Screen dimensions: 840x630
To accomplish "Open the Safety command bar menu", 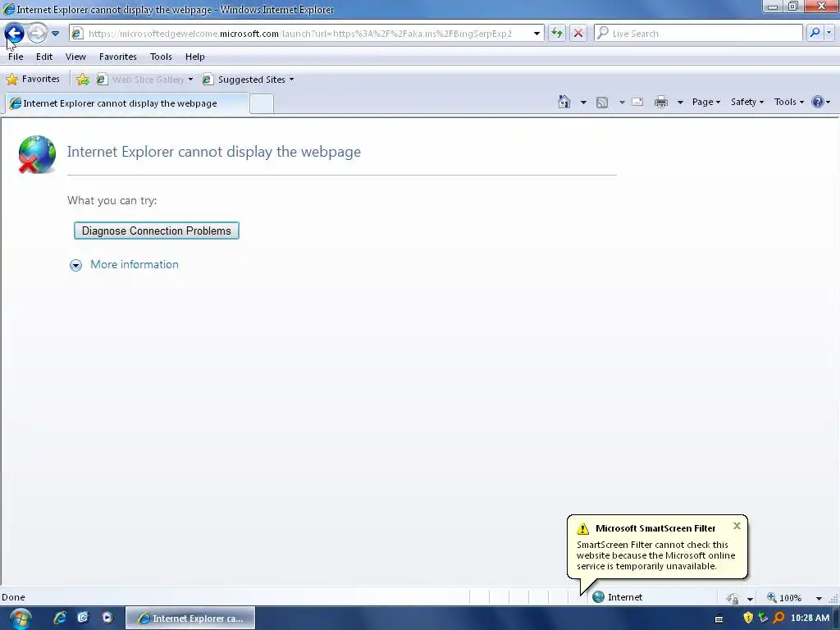I will pos(746,102).
